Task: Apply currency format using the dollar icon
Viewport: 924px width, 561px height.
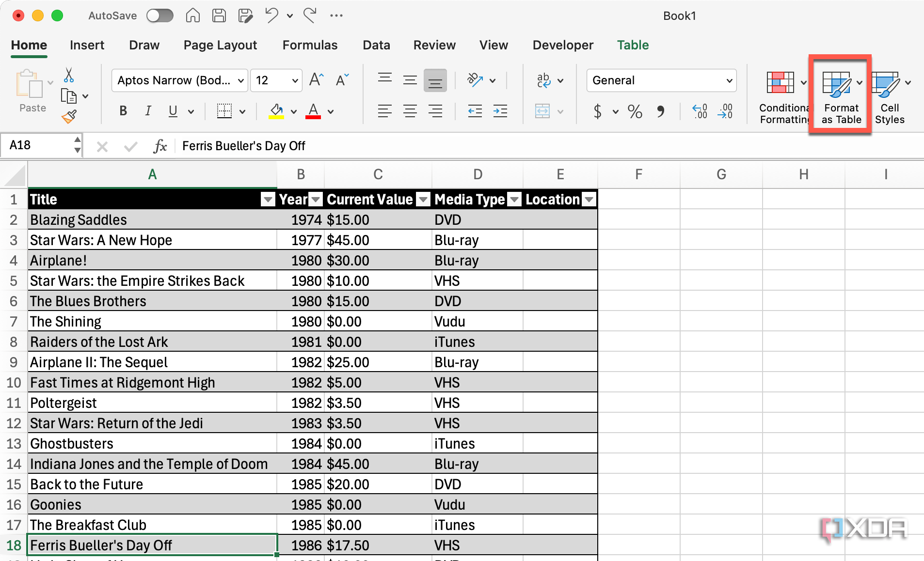Action: coord(598,112)
